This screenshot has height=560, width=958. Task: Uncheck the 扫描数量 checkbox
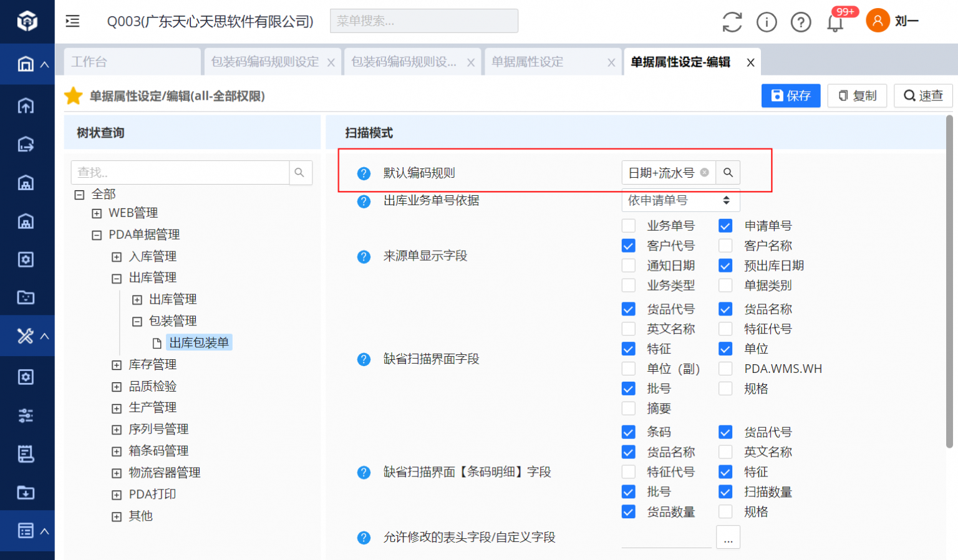pyautogui.click(x=725, y=492)
